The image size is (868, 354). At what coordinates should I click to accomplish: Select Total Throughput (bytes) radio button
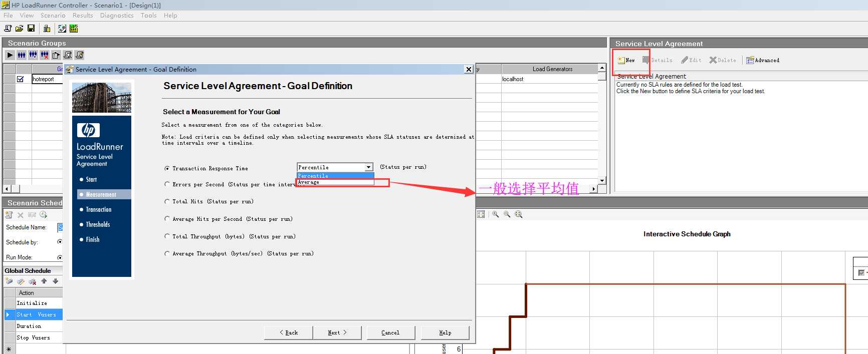[x=167, y=236]
